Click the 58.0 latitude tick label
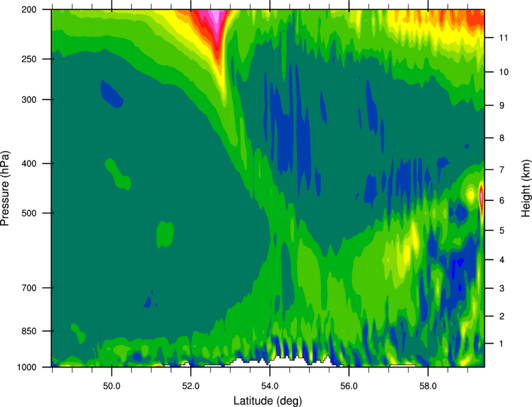Screen dimensions: 532x407 coord(428,386)
